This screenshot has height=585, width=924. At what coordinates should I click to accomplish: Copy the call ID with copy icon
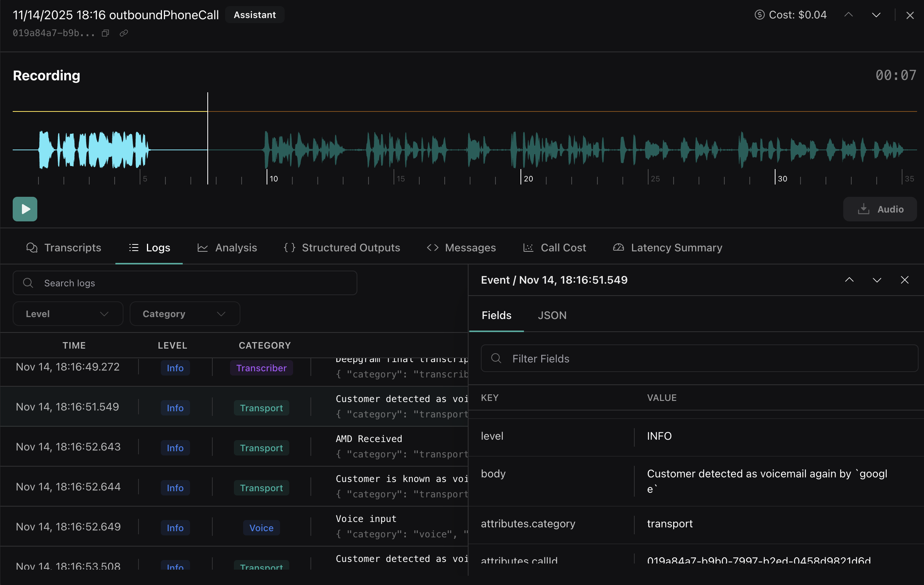[x=105, y=33]
